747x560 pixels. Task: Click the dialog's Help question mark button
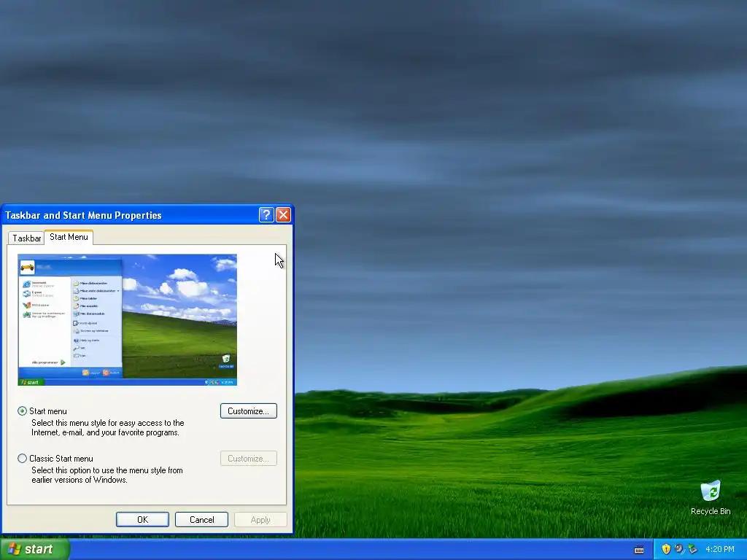pyautogui.click(x=266, y=215)
